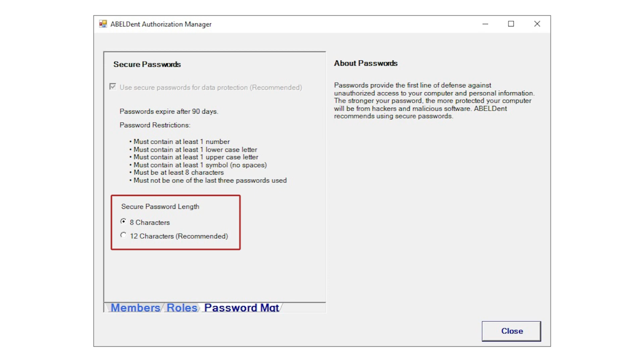Minimize the Authorization Manager window

tap(485, 24)
